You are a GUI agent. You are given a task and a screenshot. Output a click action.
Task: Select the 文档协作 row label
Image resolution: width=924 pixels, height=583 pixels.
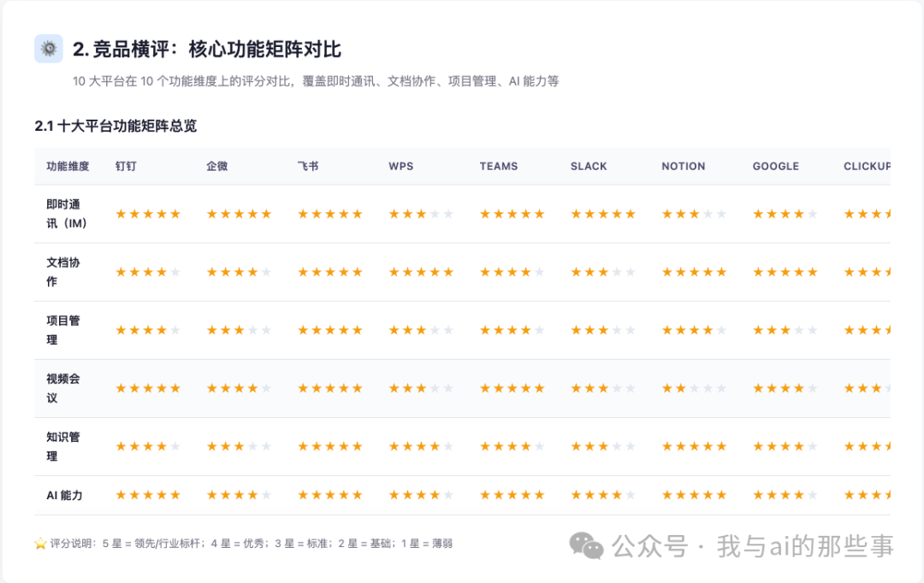63,272
